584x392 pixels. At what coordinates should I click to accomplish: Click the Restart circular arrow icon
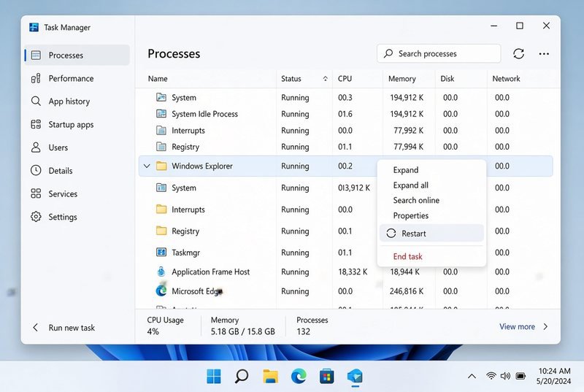pos(391,234)
